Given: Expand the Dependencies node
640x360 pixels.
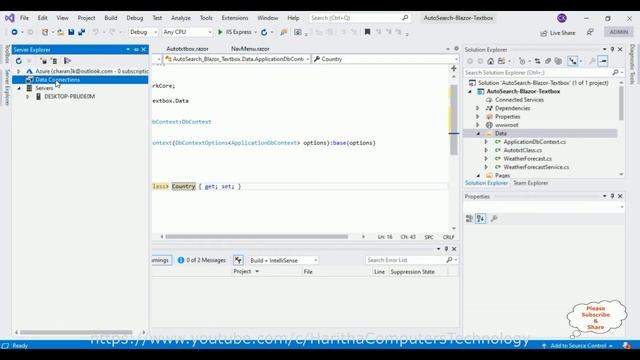Looking at the screenshot, I should click(478, 108).
